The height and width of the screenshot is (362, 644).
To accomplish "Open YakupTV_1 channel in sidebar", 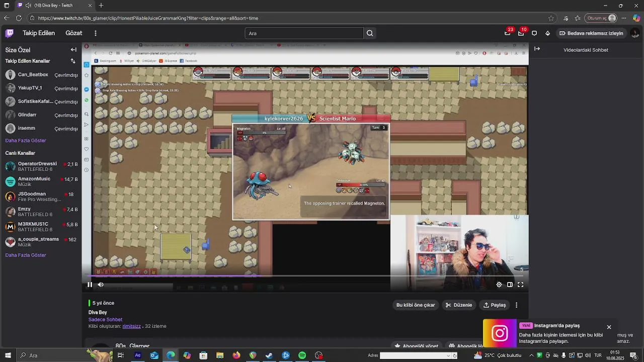I will pyautogui.click(x=41, y=88).
